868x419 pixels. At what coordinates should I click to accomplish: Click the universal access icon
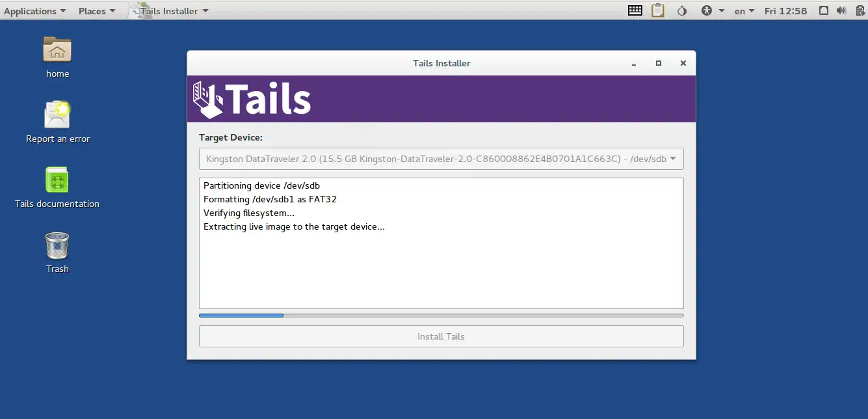(x=706, y=10)
